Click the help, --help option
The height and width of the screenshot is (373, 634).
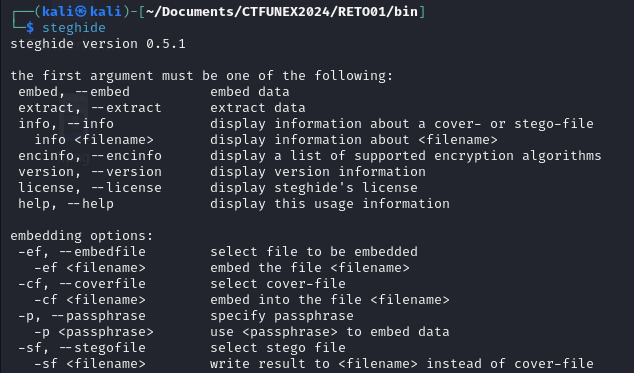[x=66, y=204]
